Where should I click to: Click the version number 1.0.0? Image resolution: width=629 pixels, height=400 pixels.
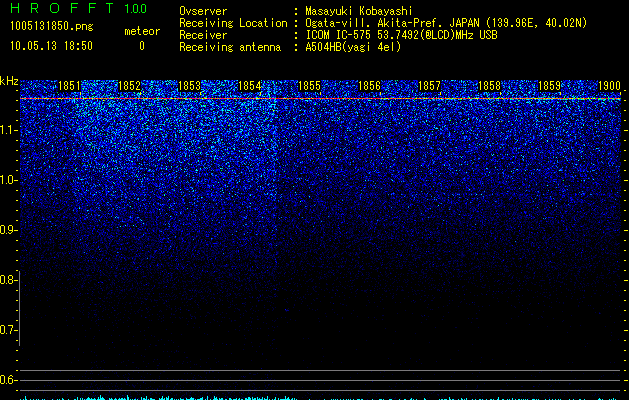click(136, 8)
